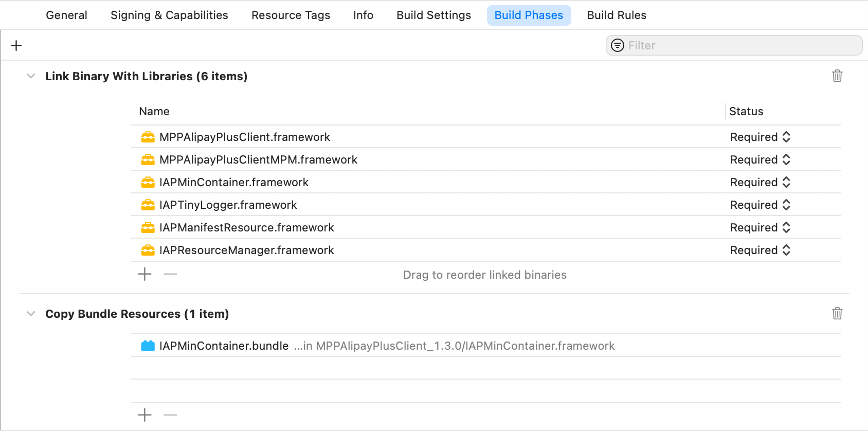Select the MPPAlipayPlusClient.framework row
Screen dimensions: 868x431
pyautogui.click(x=486, y=137)
